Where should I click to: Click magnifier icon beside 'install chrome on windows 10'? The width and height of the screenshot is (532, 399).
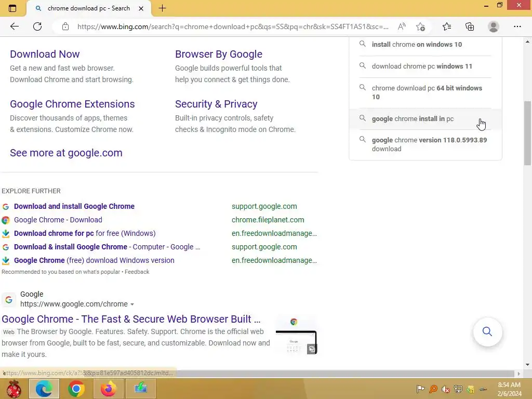tap(362, 44)
